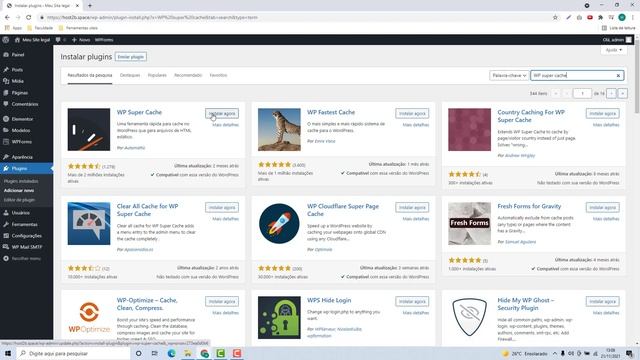The image size is (640, 360).
Task: Go to next results page arrow
Action: (611, 93)
